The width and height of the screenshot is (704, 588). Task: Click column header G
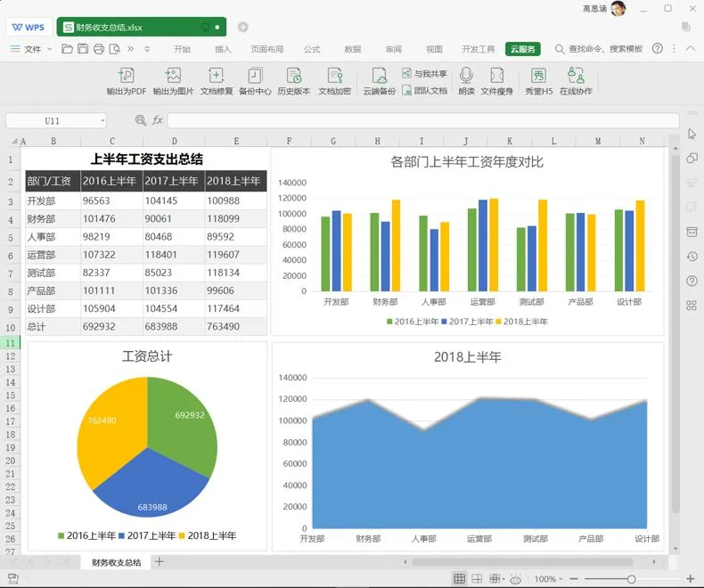point(333,141)
